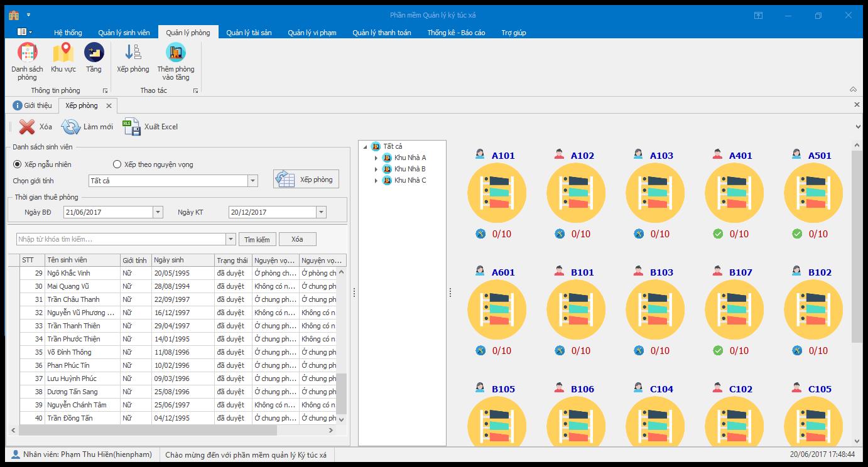Select room B102 shelf icon
The width and height of the screenshot is (868, 467).
(813, 309)
